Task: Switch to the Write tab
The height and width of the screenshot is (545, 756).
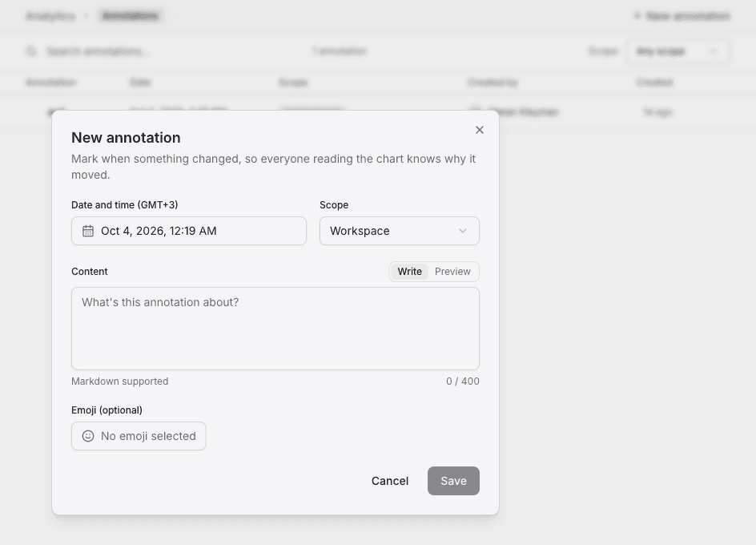Action: (x=409, y=271)
